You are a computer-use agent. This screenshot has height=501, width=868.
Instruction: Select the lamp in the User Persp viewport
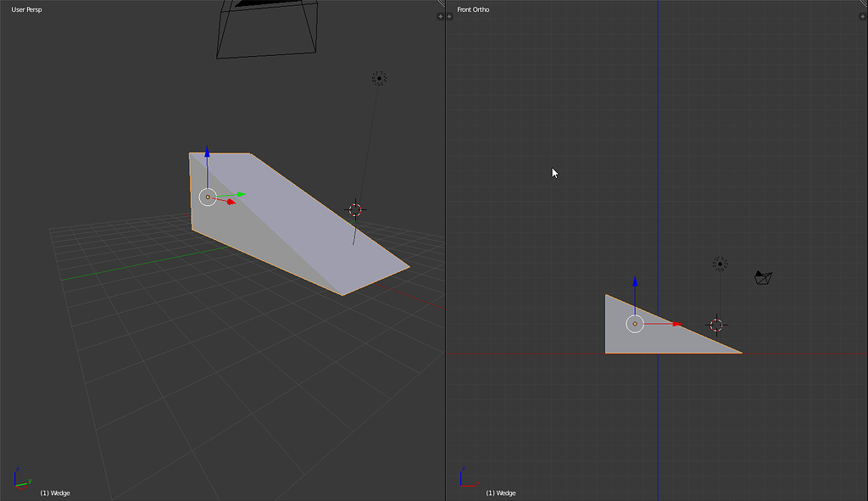(x=378, y=78)
